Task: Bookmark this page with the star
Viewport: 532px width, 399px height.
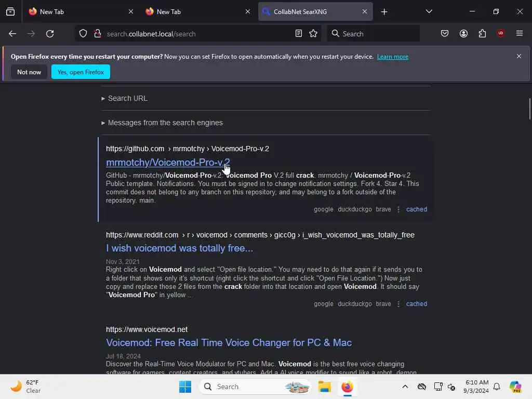Action: (x=313, y=33)
